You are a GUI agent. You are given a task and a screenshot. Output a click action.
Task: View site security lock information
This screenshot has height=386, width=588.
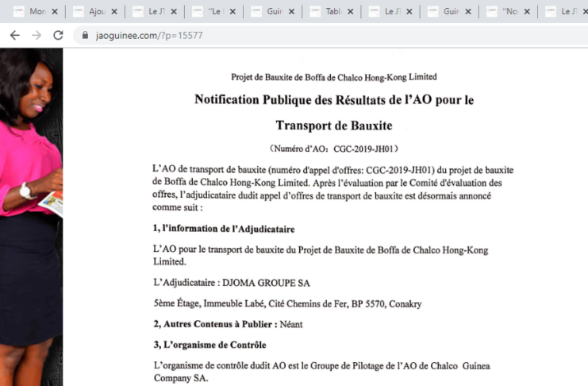tap(85, 35)
